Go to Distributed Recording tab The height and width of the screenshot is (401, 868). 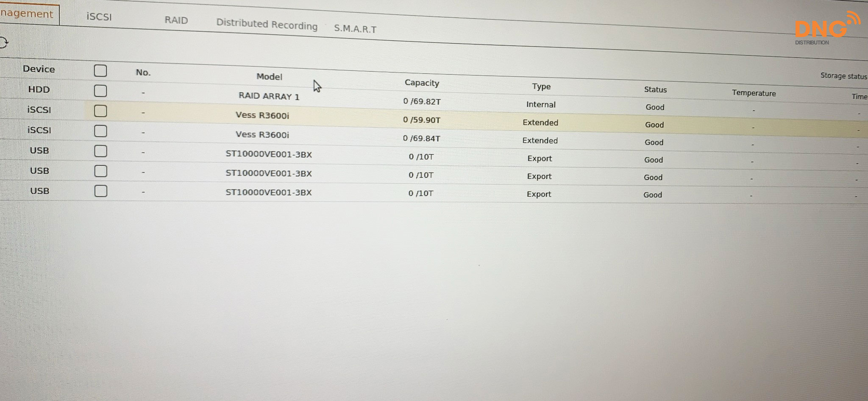tap(267, 25)
